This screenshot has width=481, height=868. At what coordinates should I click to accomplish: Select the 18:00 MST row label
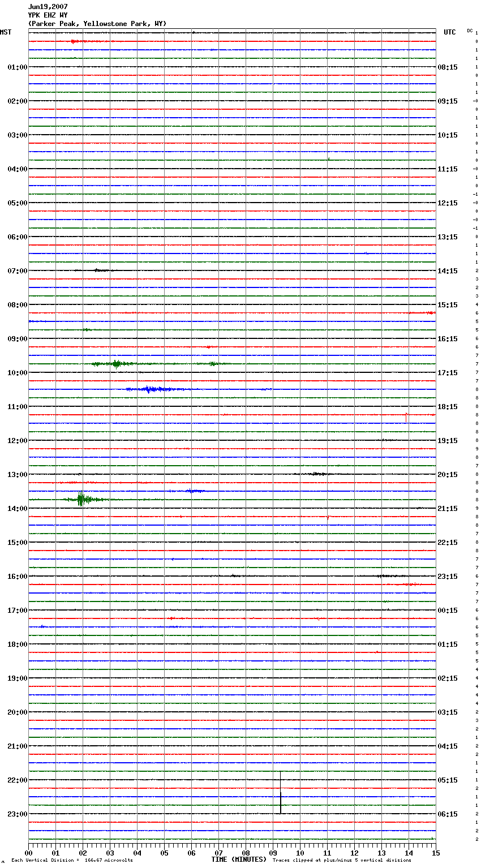tap(18, 644)
